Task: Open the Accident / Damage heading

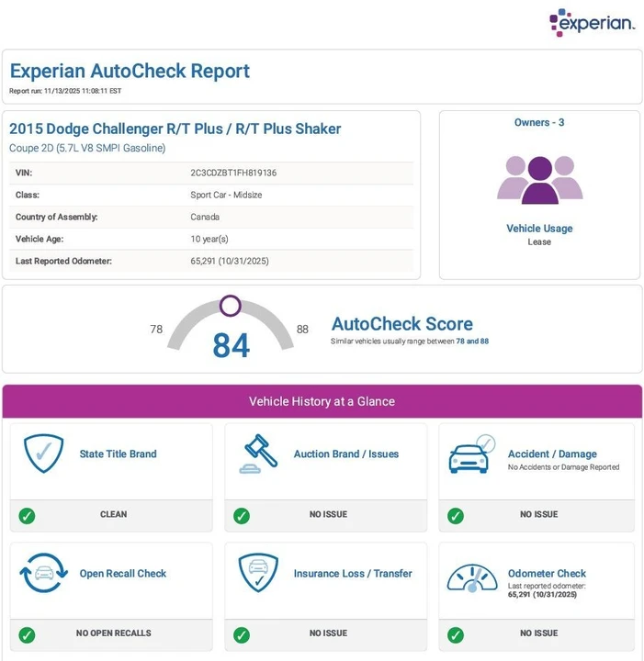Action: [552, 454]
